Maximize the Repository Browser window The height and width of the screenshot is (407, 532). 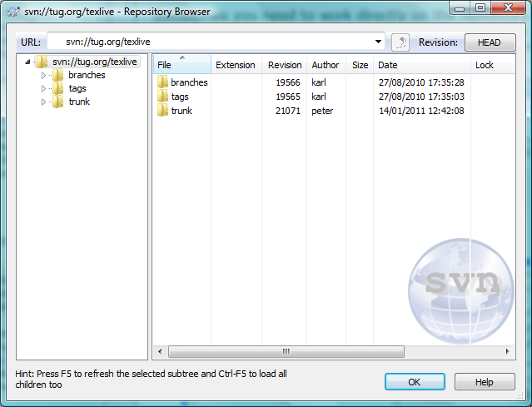tap(480, 8)
